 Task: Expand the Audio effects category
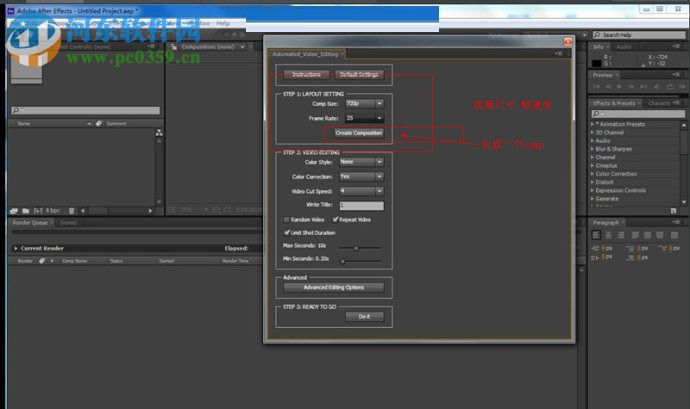pos(592,141)
